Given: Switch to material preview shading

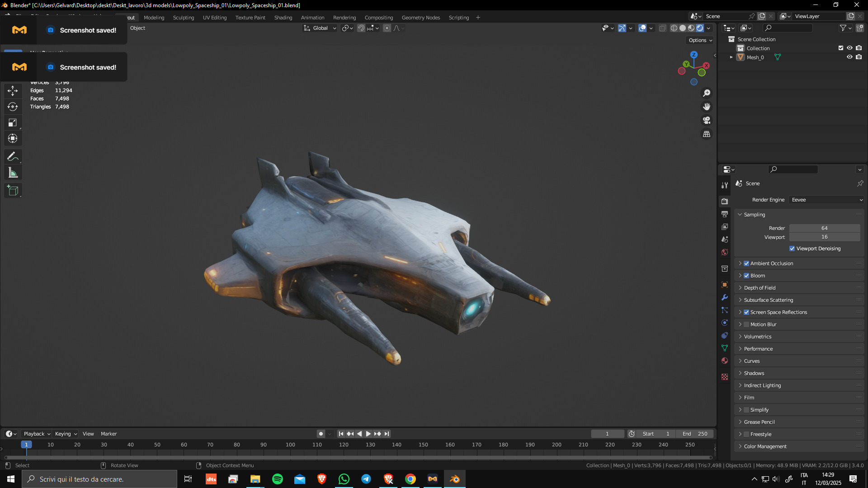Looking at the screenshot, I should 691,28.
